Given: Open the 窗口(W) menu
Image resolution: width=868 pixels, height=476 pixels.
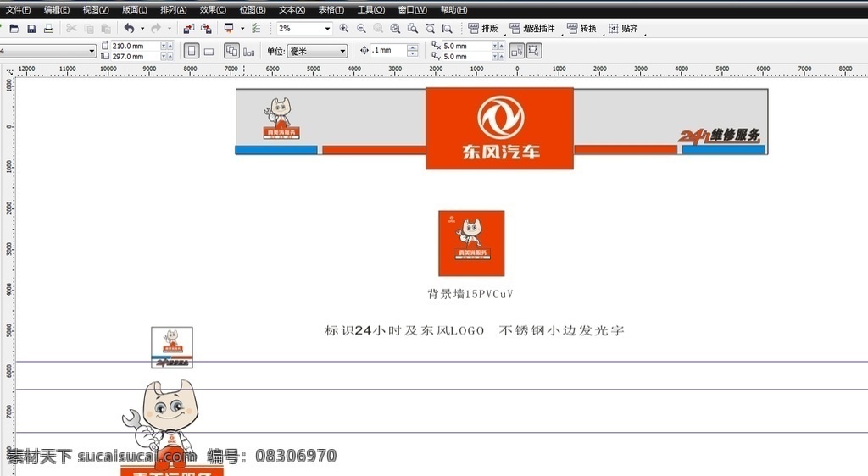Looking at the screenshot, I should [413, 10].
